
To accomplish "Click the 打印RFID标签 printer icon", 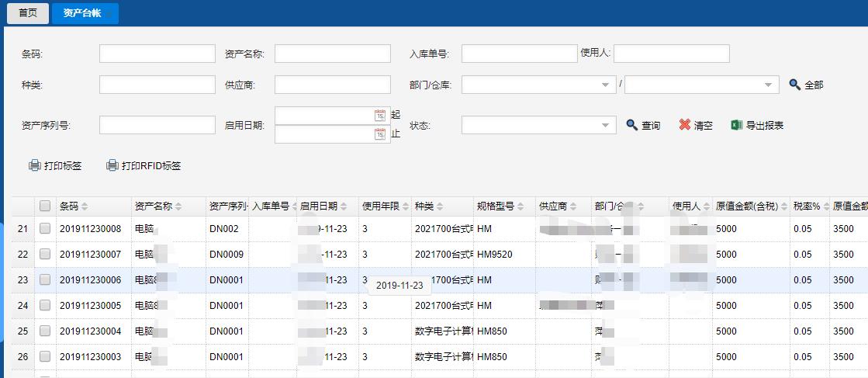I will point(112,165).
